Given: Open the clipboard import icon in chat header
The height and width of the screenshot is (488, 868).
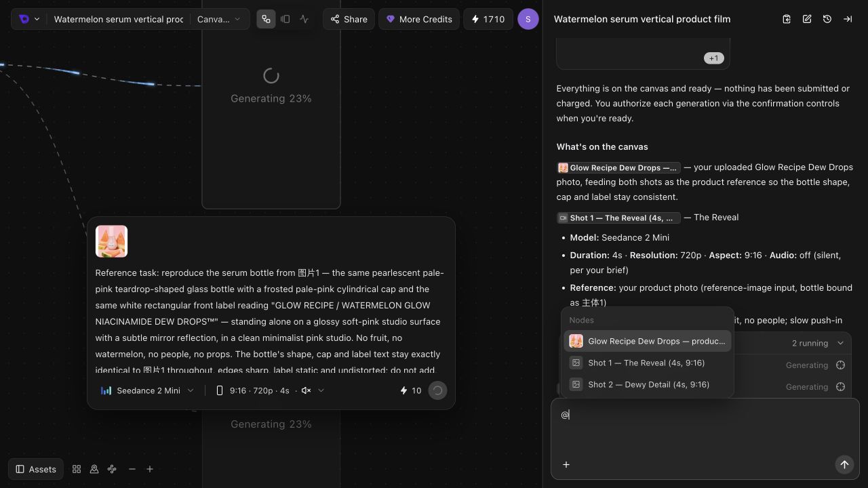Looking at the screenshot, I should [787, 19].
